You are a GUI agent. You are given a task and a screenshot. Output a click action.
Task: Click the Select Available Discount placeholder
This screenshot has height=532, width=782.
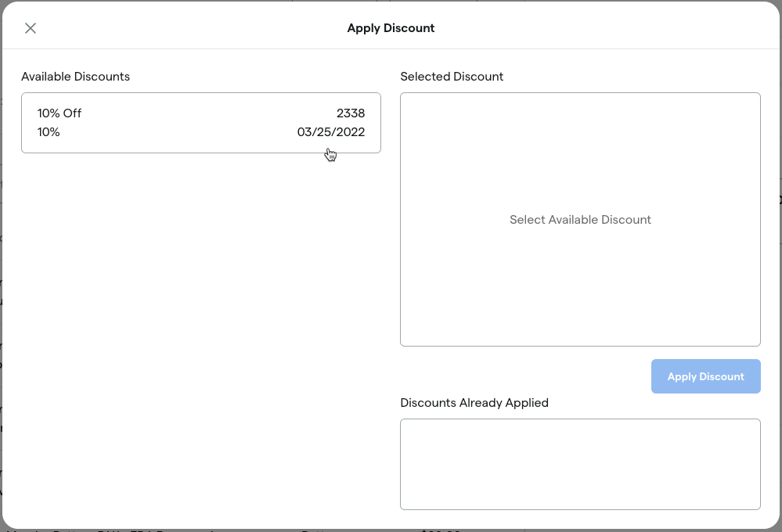tap(580, 220)
